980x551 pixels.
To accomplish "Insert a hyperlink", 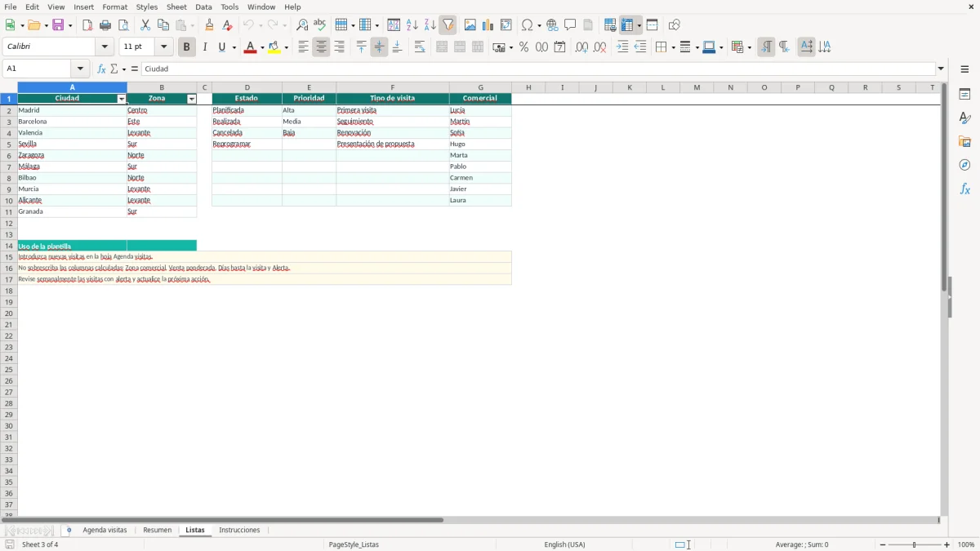I will pos(552,25).
